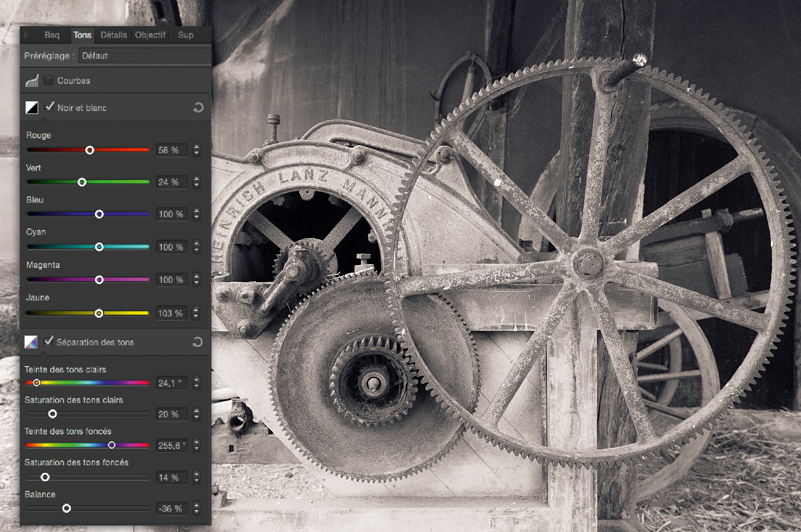
Task: Click the Jaune 103 % value field
Action: pos(172,313)
